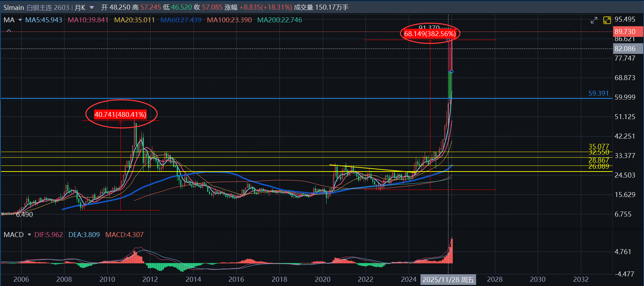The height and width of the screenshot is (286, 644).
Task: Collapse indicator legend with the small up chevron
Action: tap(9, 31)
